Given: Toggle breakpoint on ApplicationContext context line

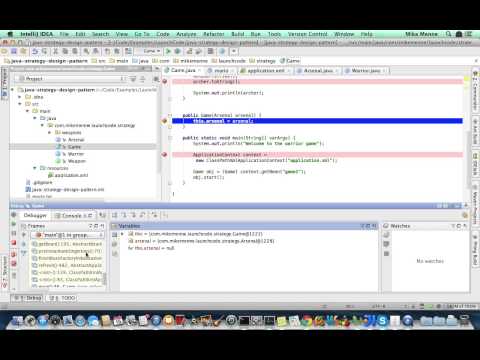Looking at the screenshot, I should tap(164, 155).
